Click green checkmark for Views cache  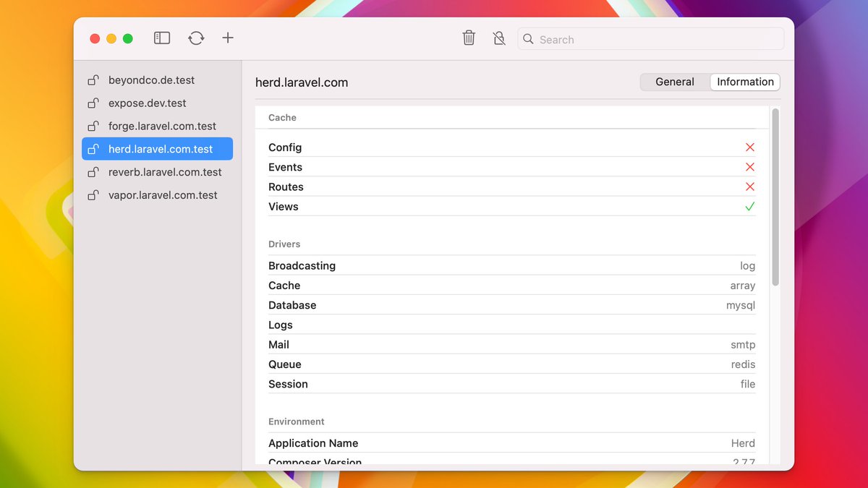(x=750, y=206)
